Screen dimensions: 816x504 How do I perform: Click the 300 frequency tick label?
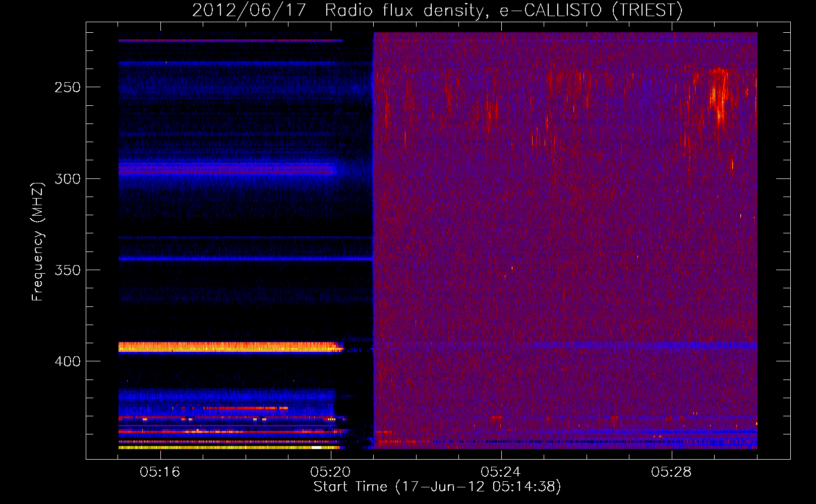coord(68,179)
